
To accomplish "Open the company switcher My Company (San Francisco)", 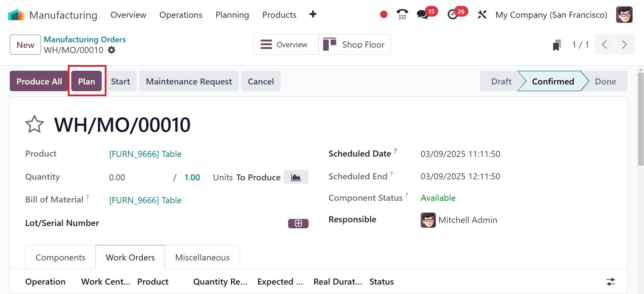I will tap(551, 15).
